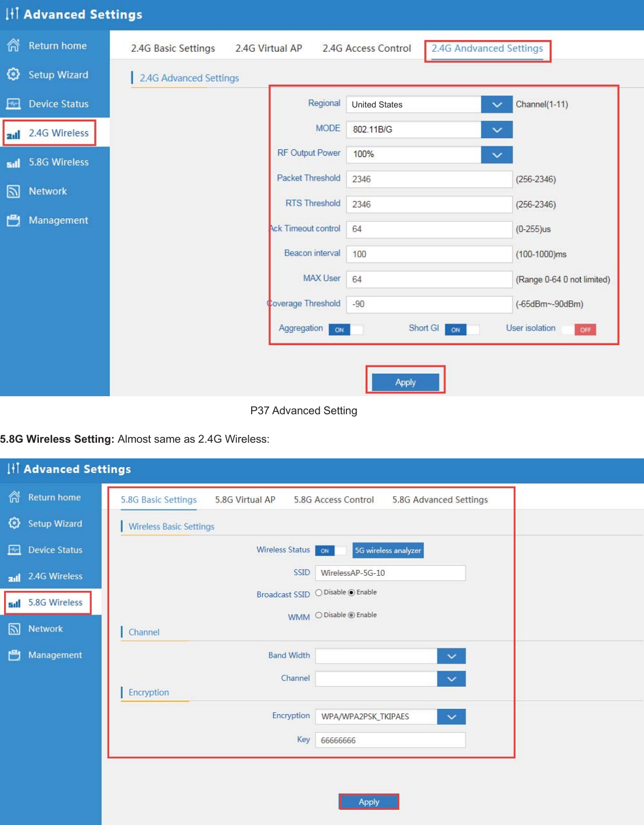Click the Management briefcase icon in bottom panel
Screen dimensions: 644x825
[x=15, y=655]
